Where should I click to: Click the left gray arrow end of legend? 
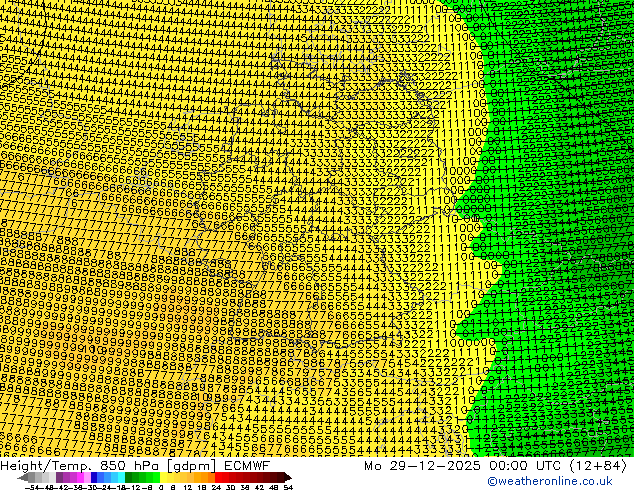pyautogui.click(x=23, y=478)
